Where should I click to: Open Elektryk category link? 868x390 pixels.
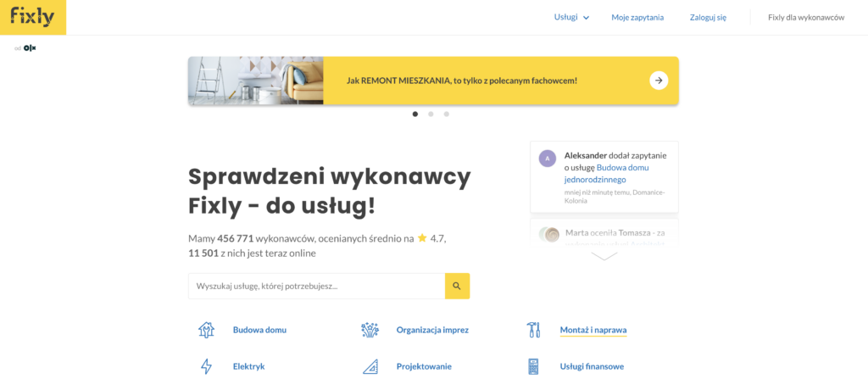click(x=248, y=367)
